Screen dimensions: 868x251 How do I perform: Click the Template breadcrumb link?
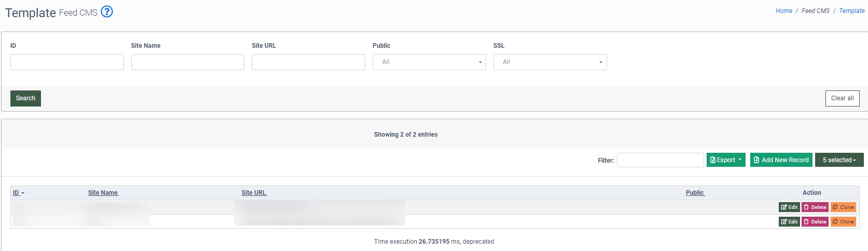(x=852, y=11)
